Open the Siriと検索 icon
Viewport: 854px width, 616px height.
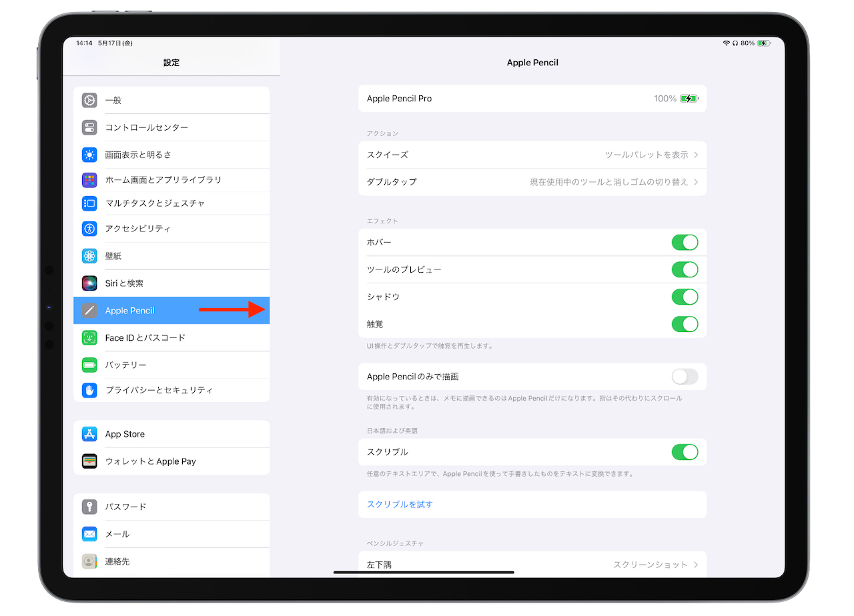[x=89, y=283]
